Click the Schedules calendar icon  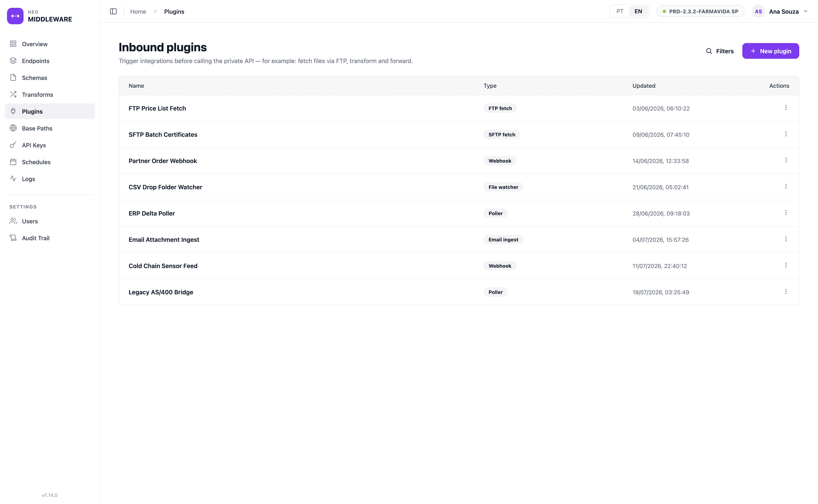[x=13, y=162]
